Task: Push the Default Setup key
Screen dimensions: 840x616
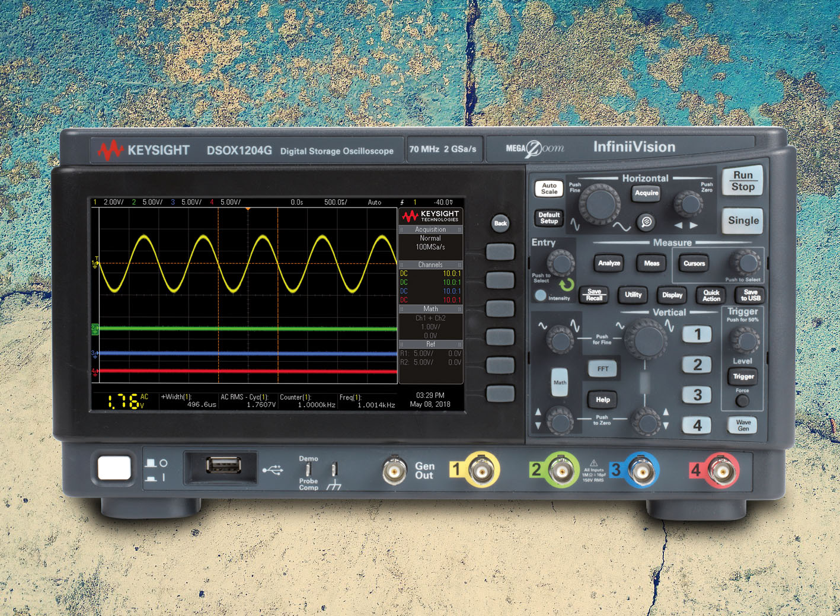Action: (x=549, y=218)
